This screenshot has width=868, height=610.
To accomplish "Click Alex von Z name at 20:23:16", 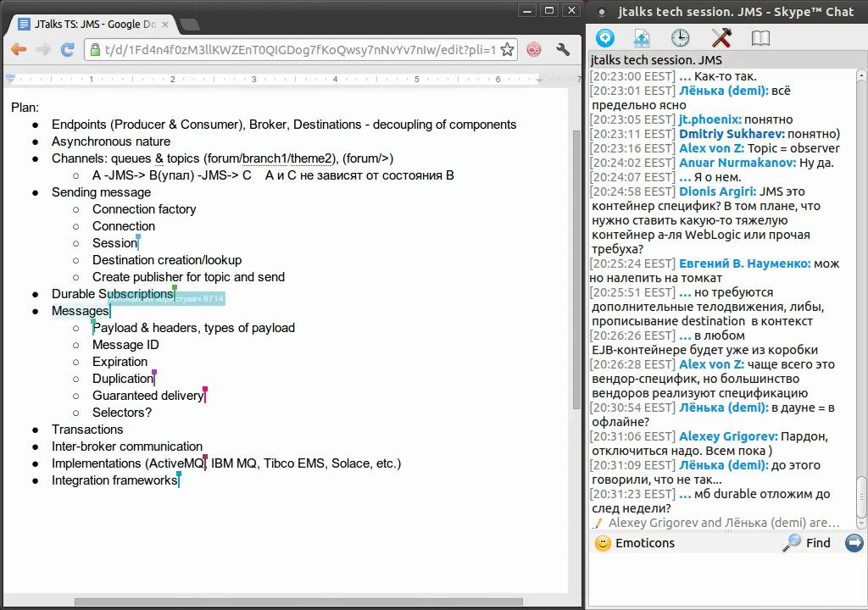I will [x=711, y=147].
